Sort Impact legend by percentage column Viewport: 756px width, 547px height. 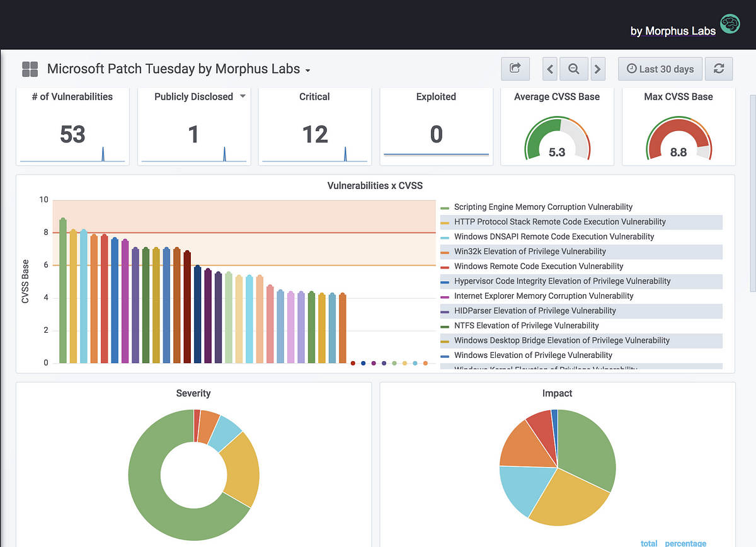click(685, 543)
